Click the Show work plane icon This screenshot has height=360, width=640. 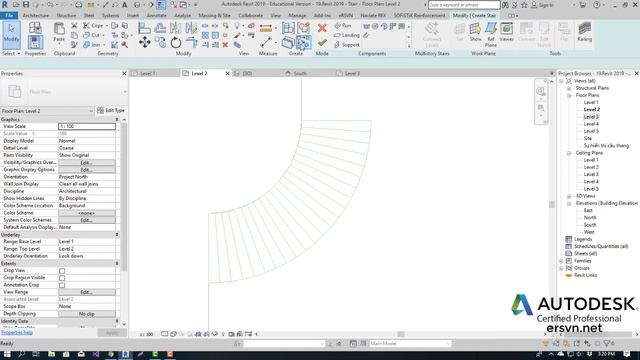click(x=475, y=32)
